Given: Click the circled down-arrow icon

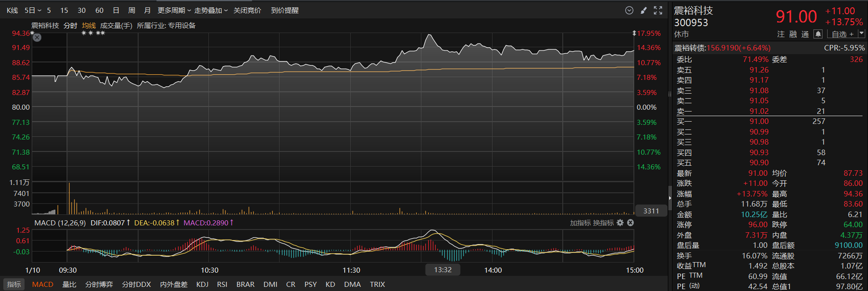Looking at the screenshot, I should coord(629,10).
